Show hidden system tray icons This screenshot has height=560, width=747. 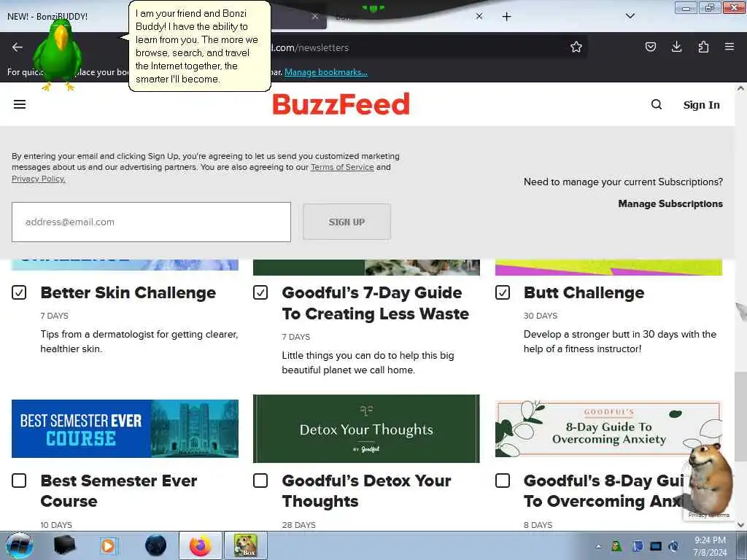pos(598,546)
